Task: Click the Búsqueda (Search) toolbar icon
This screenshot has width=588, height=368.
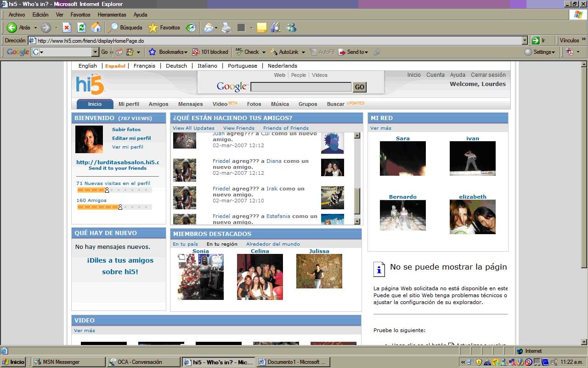Action: coord(124,27)
